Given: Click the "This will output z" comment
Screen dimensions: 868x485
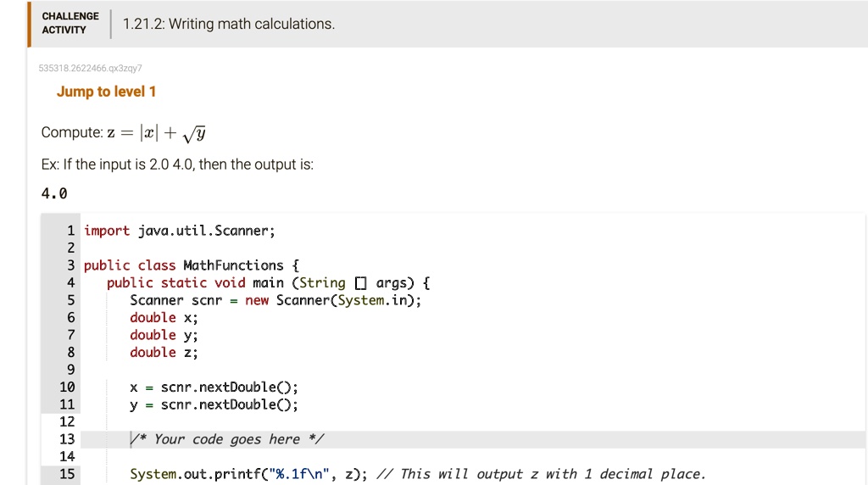Looking at the screenshot, I should pos(552,474).
